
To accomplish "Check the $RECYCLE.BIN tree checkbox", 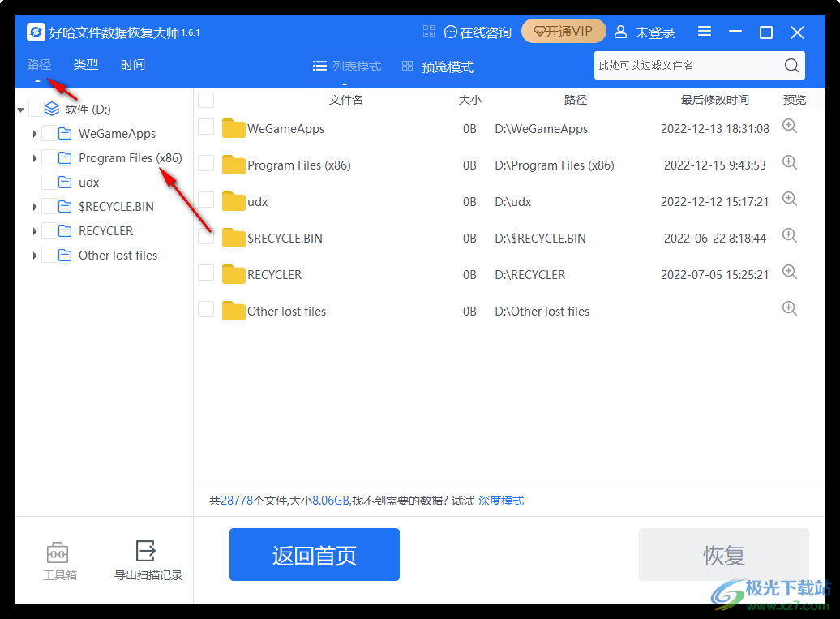I will point(49,206).
